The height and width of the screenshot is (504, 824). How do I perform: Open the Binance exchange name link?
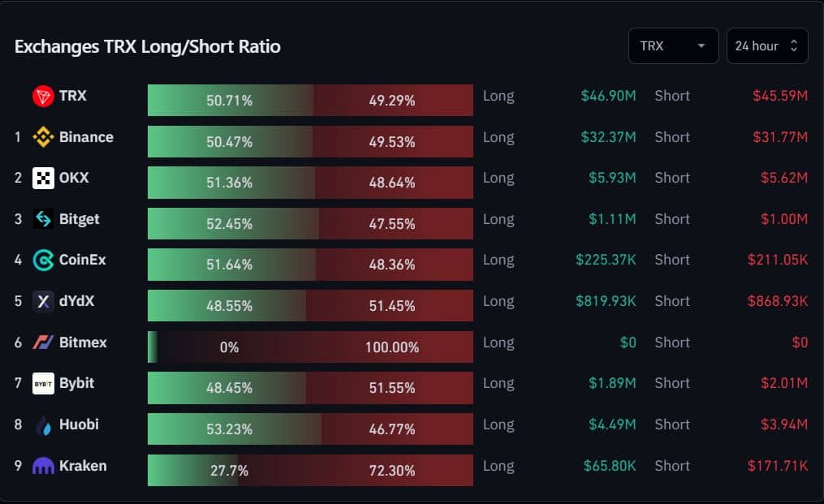click(x=86, y=137)
